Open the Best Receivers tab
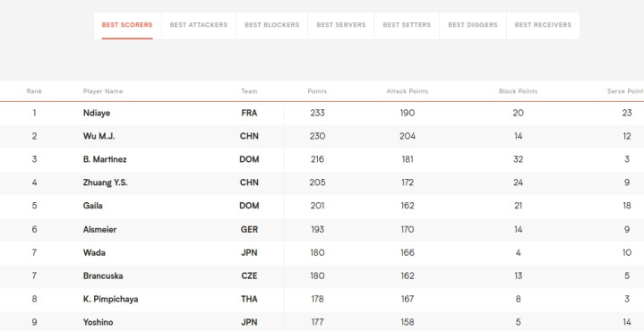 (543, 25)
